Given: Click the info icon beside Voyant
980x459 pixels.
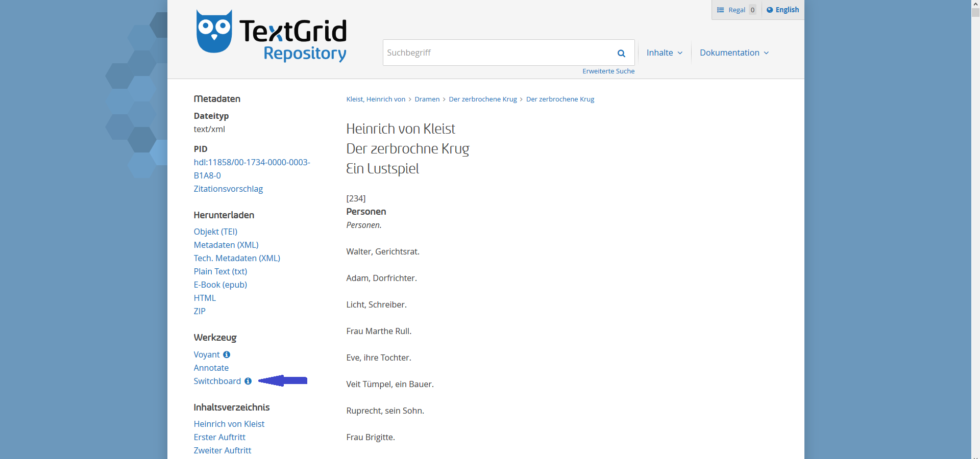Looking at the screenshot, I should pos(227,354).
